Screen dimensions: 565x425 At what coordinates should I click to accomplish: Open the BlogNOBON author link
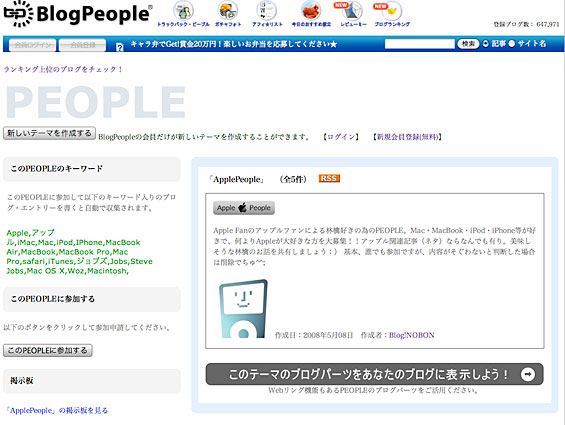coord(411,335)
